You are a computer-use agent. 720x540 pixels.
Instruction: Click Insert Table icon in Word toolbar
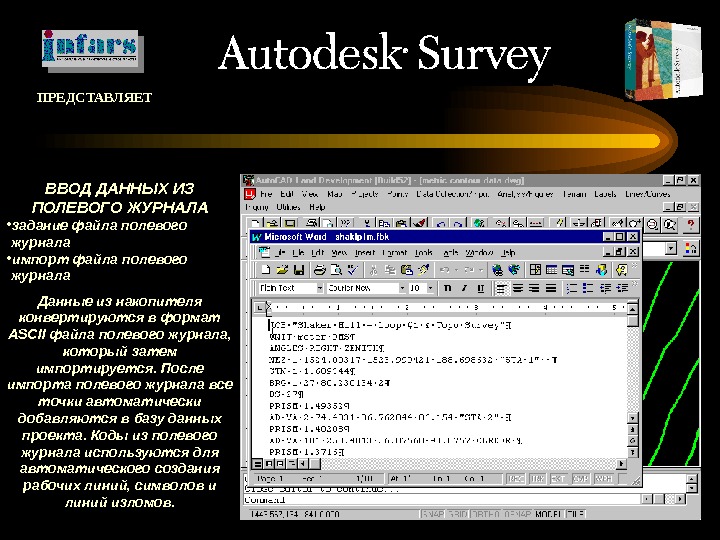pyautogui.click(x=551, y=270)
